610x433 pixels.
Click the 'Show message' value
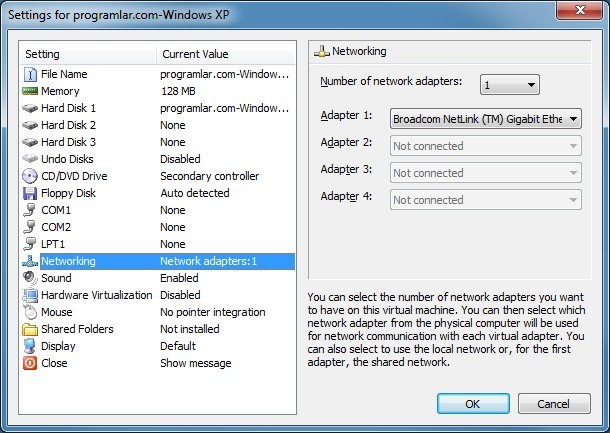point(196,363)
